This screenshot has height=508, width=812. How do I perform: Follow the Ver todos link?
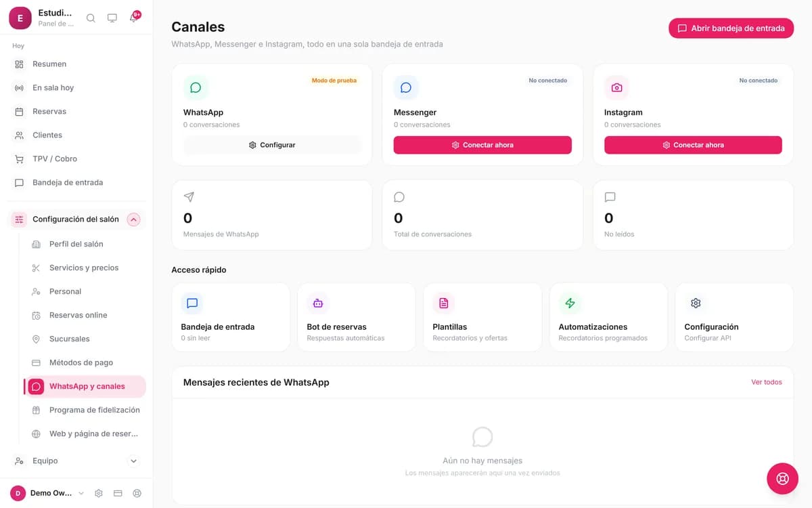click(x=767, y=382)
